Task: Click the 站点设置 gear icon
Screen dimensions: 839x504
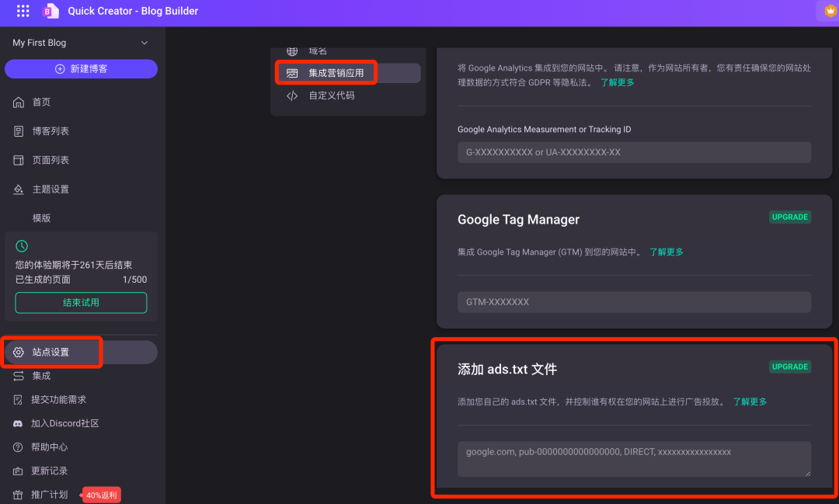Action: (x=19, y=352)
